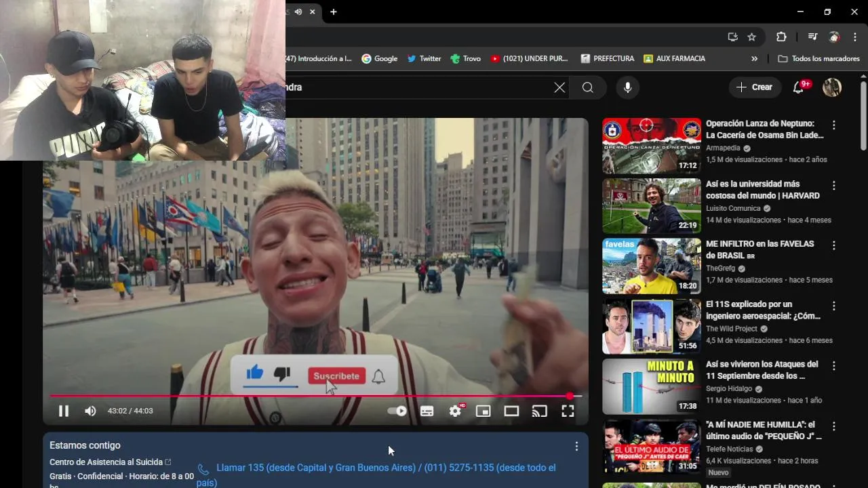
Task: Open the media control icon
Action: point(812,37)
